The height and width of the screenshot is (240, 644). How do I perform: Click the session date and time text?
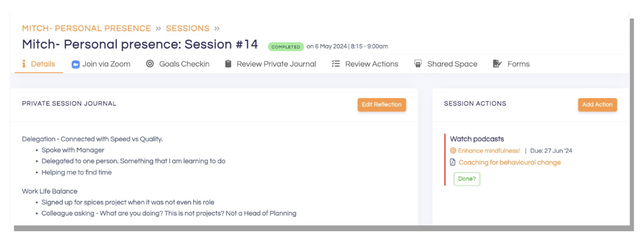coord(347,47)
